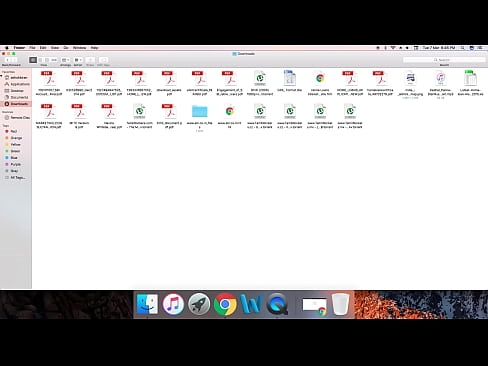488x366 pixels.
Task: Click the Search field in the Finder toolbar
Action: (444, 60)
